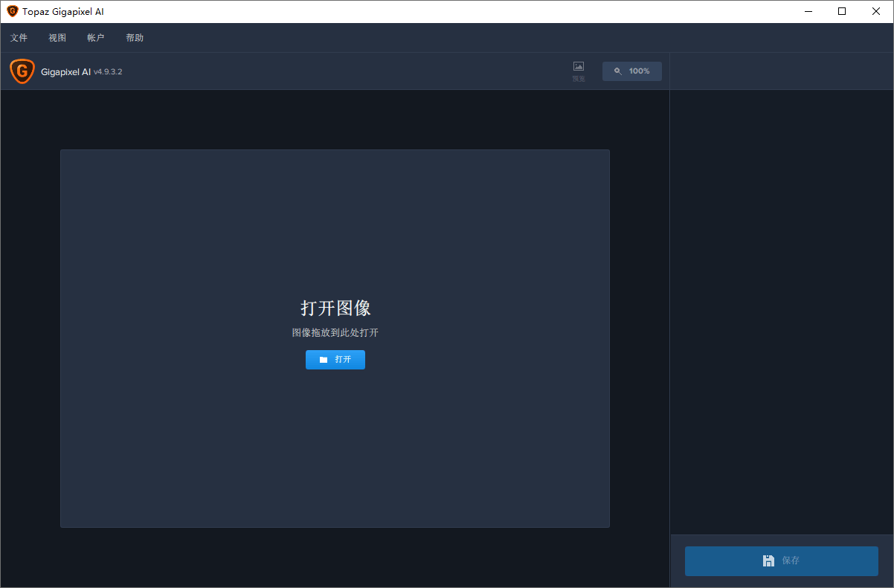Click the 保存 save button
The image size is (894, 588).
pos(781,560)
